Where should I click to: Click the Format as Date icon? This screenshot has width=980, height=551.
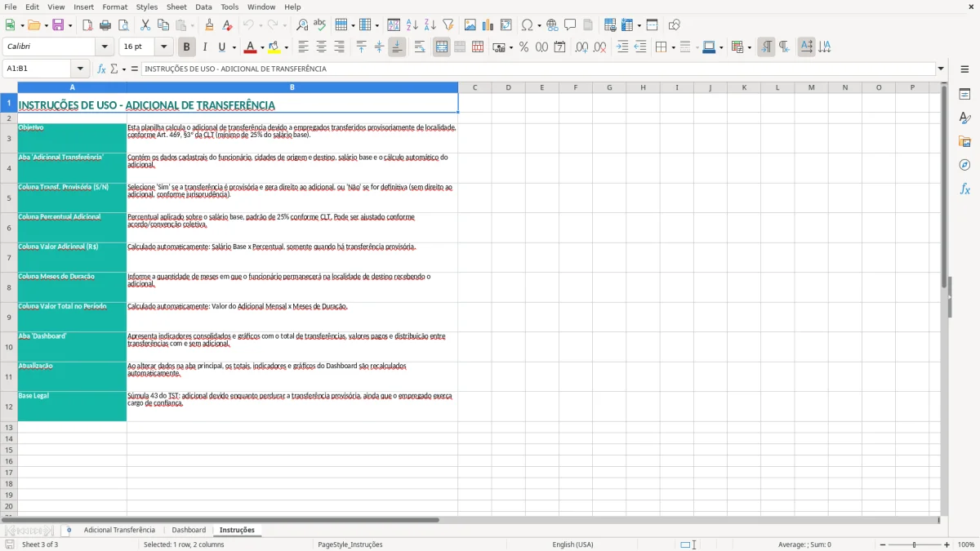tap(559, 47)
